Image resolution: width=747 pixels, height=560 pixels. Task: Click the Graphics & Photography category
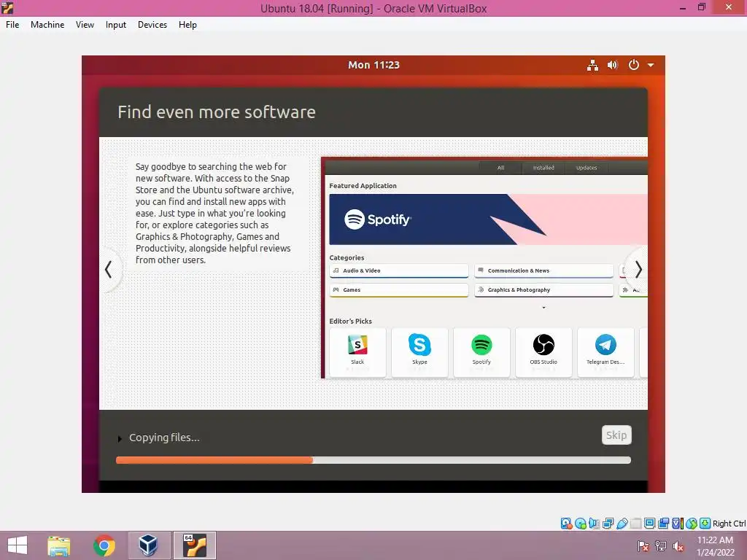[x=543, y=290]
